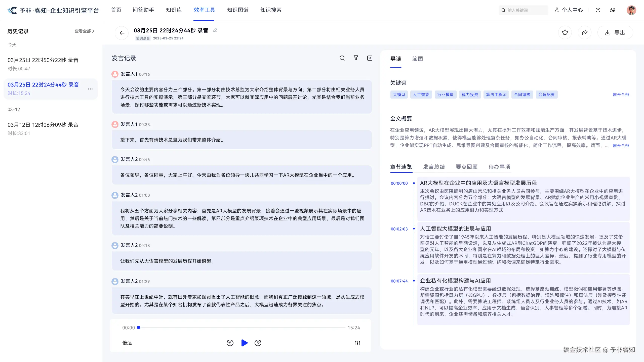Image resolution: width=644 pixels, height=362 pixels.
Task: Expand the full text summary
Action: (621, 146)
